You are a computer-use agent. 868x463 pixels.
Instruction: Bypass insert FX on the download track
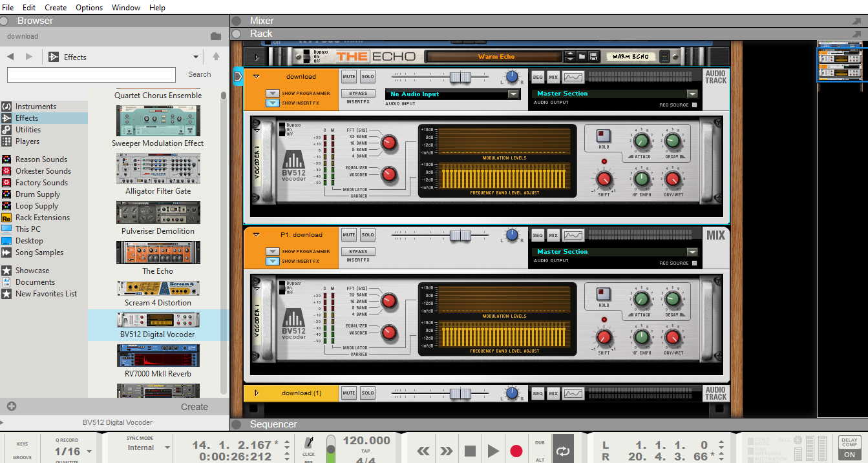tap(358, 93)
